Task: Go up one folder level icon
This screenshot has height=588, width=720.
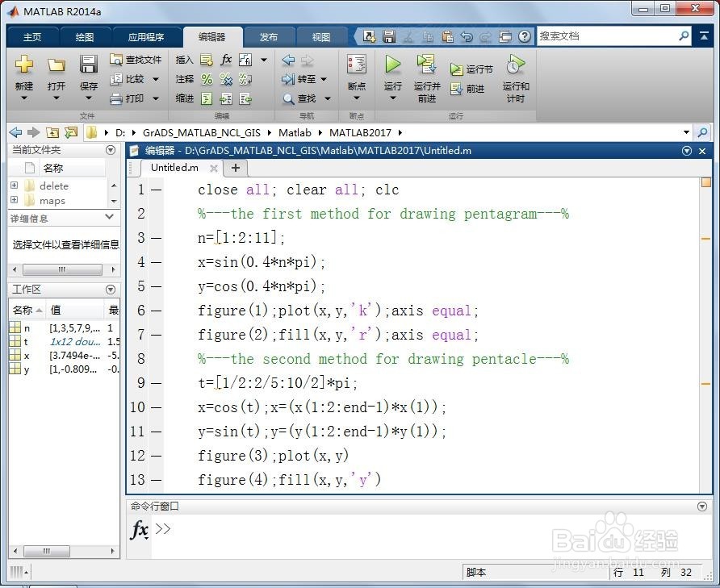Action: point(52,132)
